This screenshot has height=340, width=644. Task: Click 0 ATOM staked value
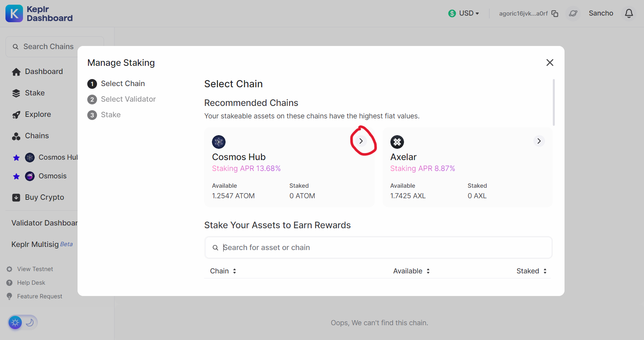[x=302, y=196]
